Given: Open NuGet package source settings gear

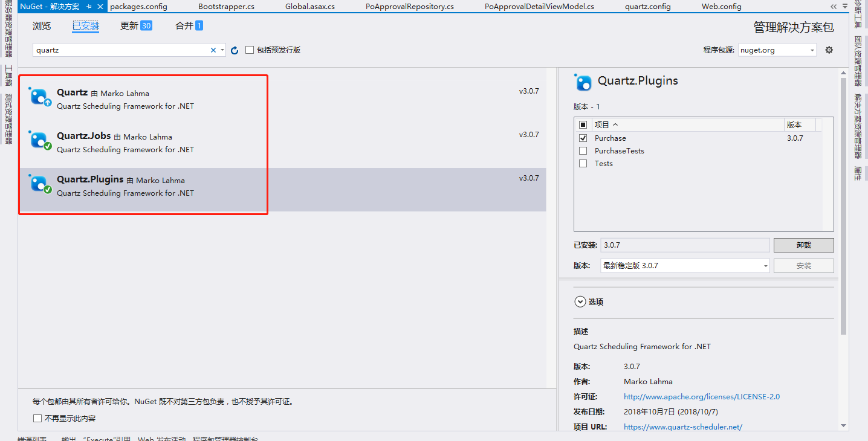Looking at the screenshot, I should pos(829,50).
